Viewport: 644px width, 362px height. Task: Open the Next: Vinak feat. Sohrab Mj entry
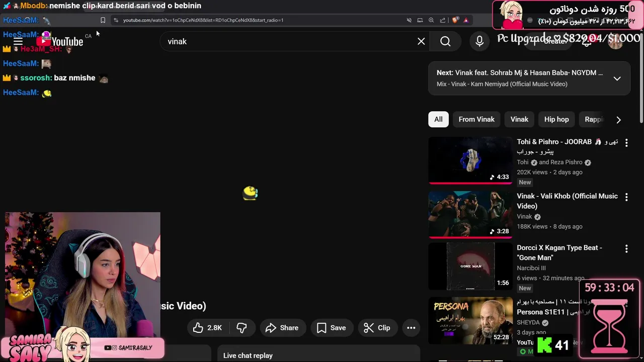click(520, 73)
